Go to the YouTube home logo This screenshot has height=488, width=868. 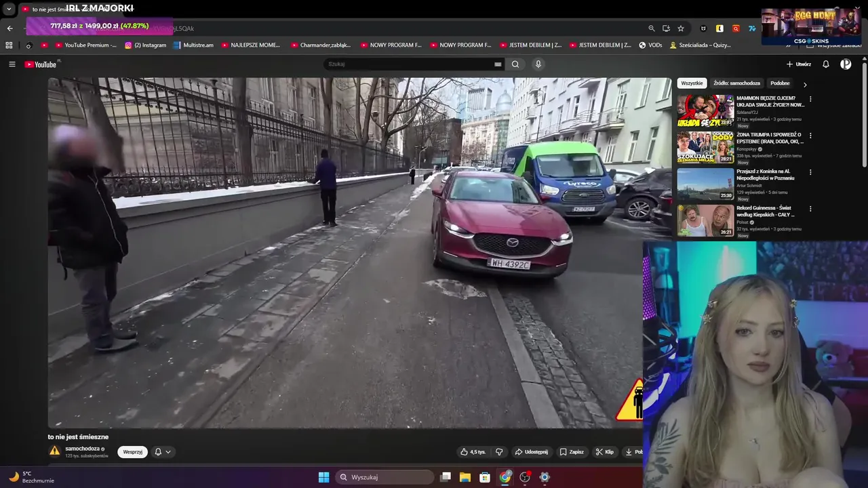[x=41, y=64]
